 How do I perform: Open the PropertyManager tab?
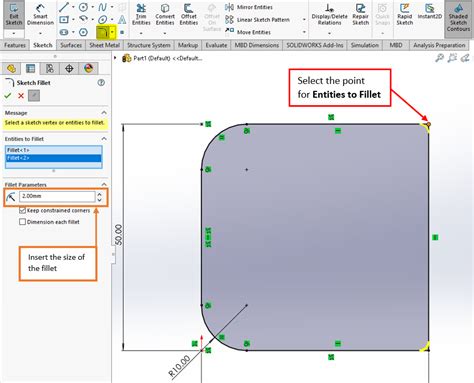click(x=30, y=69)
